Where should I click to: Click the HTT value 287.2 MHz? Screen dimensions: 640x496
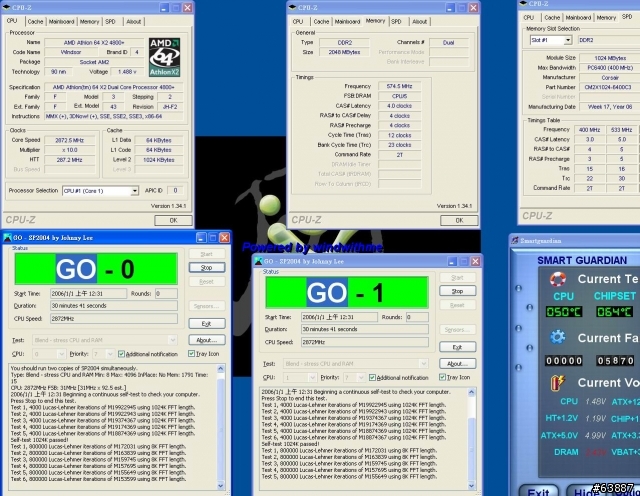point(69,160)
